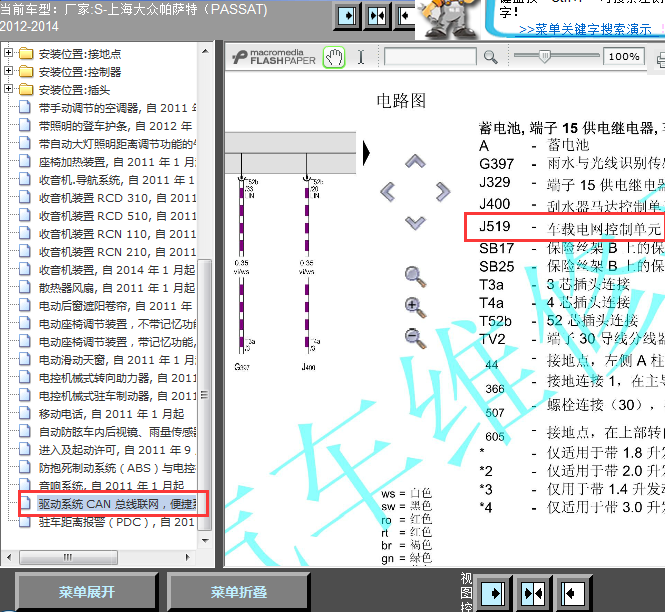This screenshot has width=665, height=612.
Task: Open 带自动大灯照明距离调节功能 document
Action: coord(117,144)
